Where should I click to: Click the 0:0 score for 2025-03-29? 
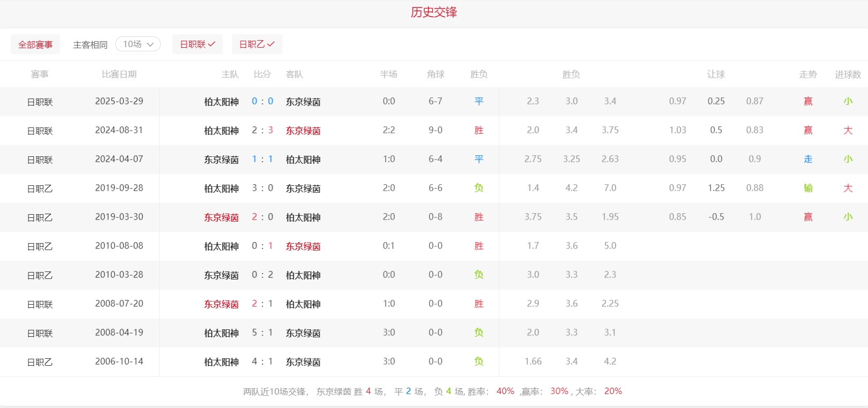tap(263, 101)
